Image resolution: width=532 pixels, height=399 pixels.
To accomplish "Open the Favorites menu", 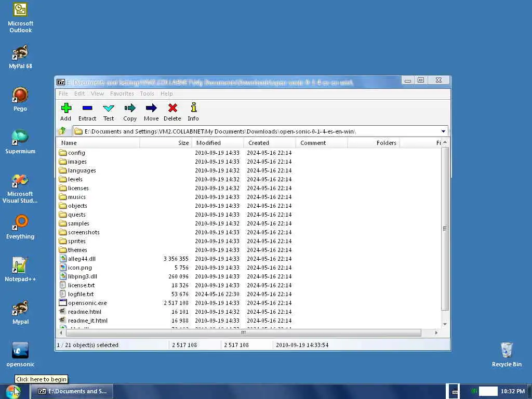I will (x=122, y=94).
